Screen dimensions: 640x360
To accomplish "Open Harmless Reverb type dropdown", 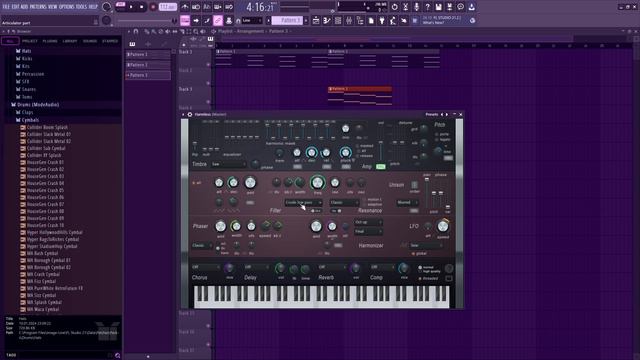I will (x=332, y=267).
